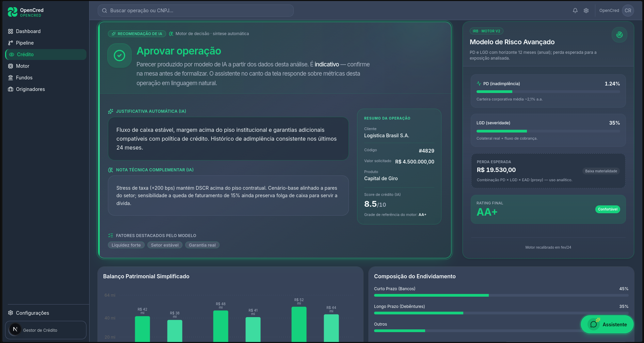Open the Motor section

pyautogui.click(x=46, y=66)
